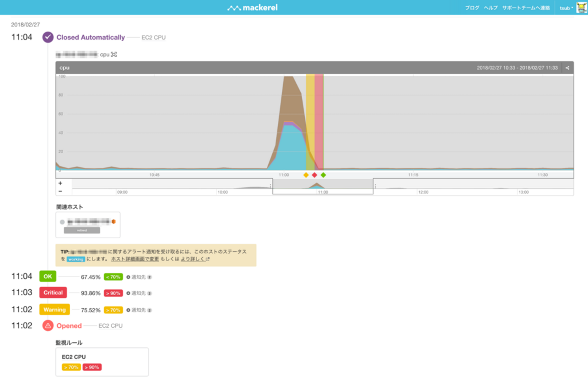
Task: Click the green diamond OK marker
Action: (x=323, y=175)
